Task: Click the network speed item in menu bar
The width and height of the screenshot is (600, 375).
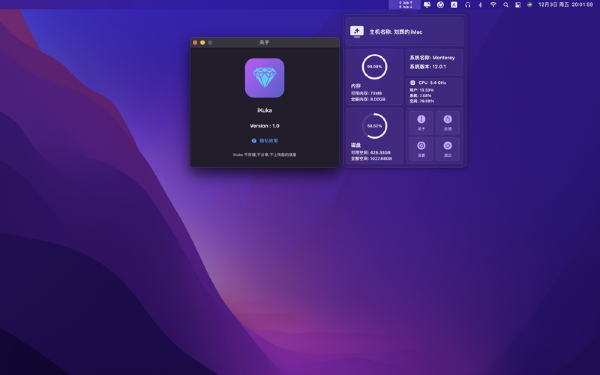Action: (x=405, y=5)
